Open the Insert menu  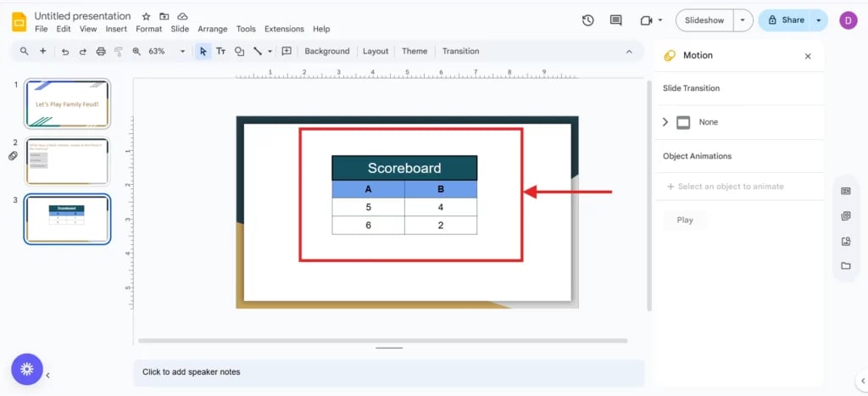pyautogui.click(x=116, y=29)
